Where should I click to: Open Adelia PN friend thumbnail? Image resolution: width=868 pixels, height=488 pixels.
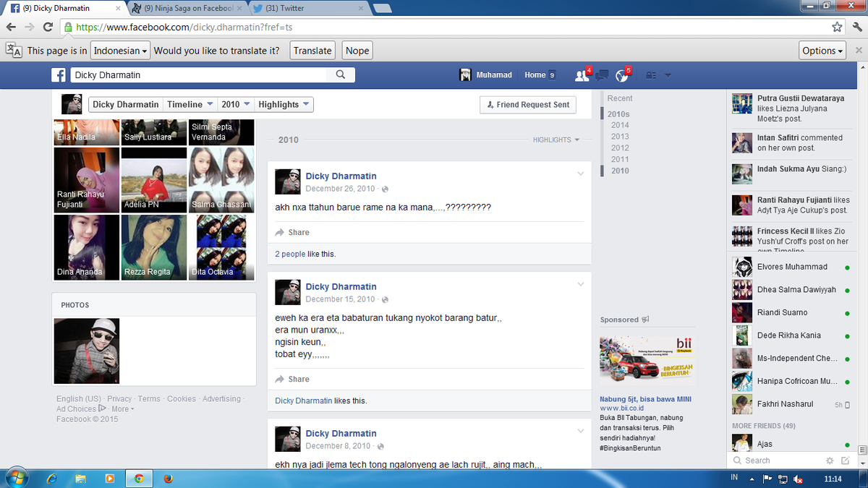(x=154, y=180)
